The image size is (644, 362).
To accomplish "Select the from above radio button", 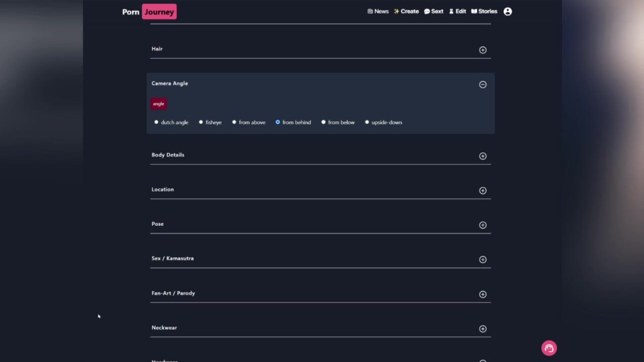I will coord(234,122).
